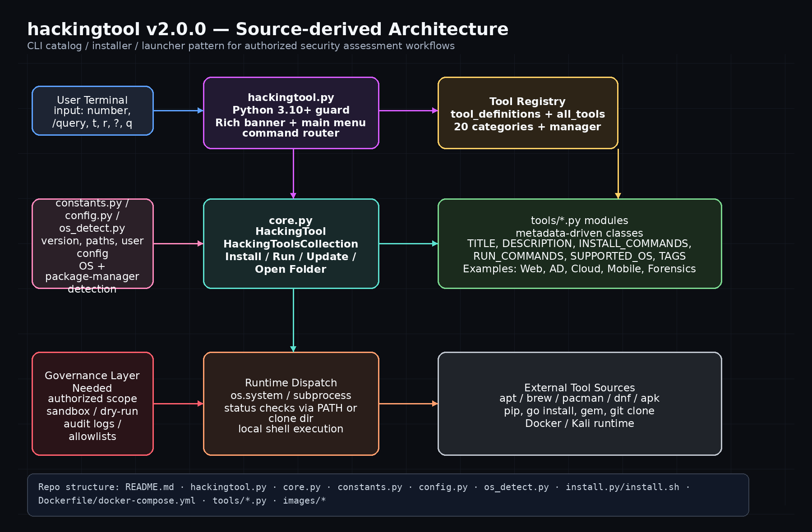Click '20 categories + manager' text
This screenshot has width=812, height=532.
527,127
